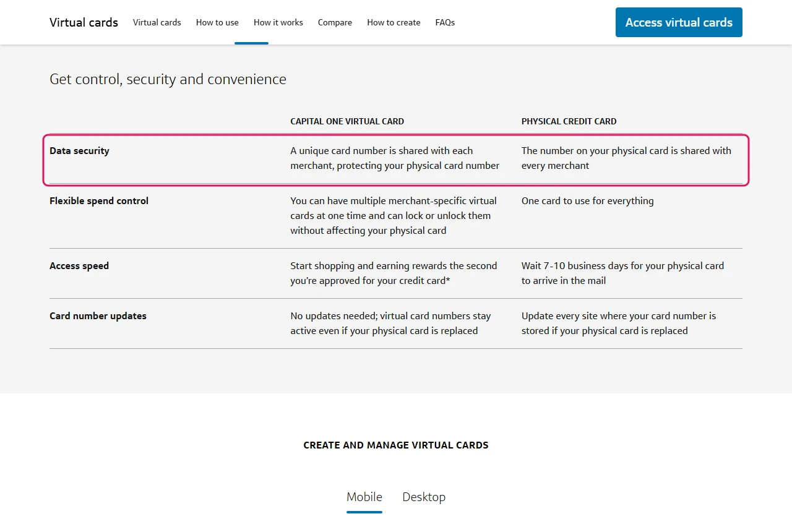This screenshot has height=532, width=792.
Task: Click the CREATE AND MANAGE VIRTUAL CARDS heading
Action: click(x=396, y=445)
